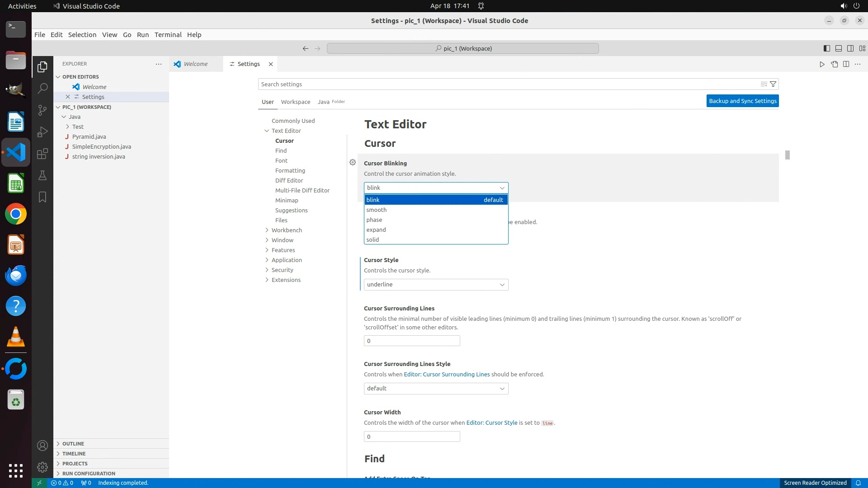This screenshot has height=488, width=868.
Task: Follow the Editor: Cursor Surrounding Lines link
Action: click(446, 374)
